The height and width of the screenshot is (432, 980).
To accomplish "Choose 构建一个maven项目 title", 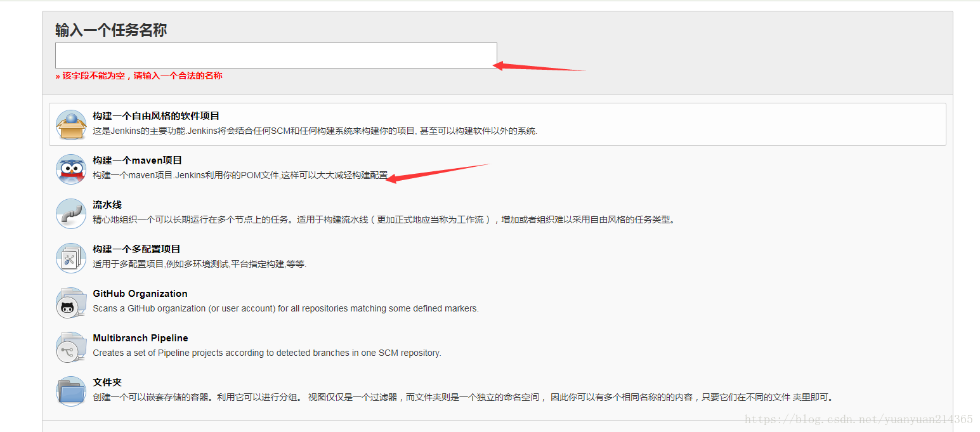I will [x=138, y=160].
